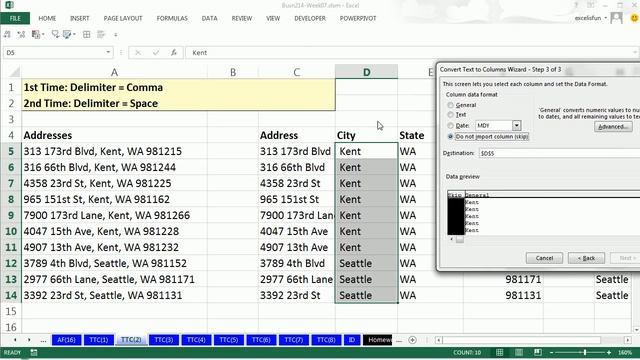Click zoom level 160% in status bar
The height and width of the screenshot is (360, 640).
[x=625, y=352]
